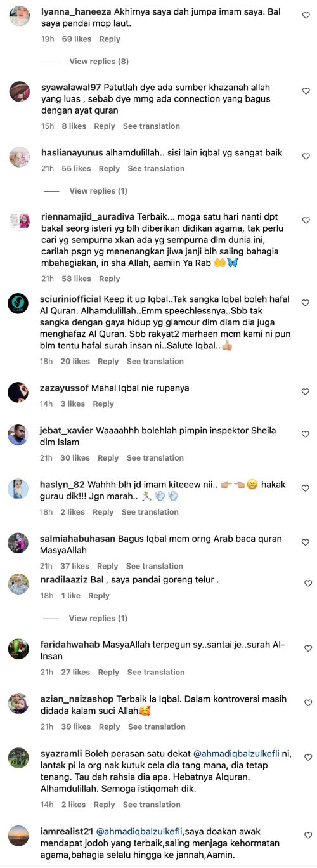
Task: Like haslianayunus comment via heart icon
Action: (306, 156)
